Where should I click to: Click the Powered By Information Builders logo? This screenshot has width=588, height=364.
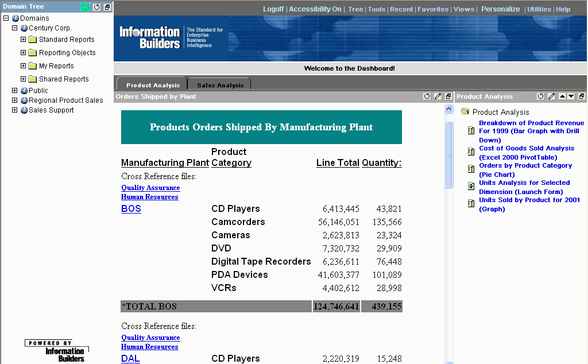57,351
